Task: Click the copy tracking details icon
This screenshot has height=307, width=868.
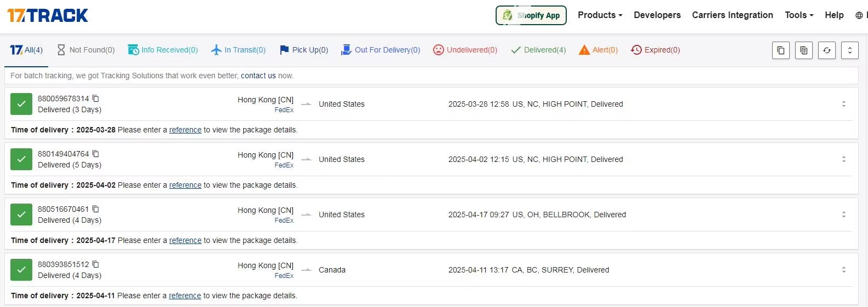Action: [803, 50]
